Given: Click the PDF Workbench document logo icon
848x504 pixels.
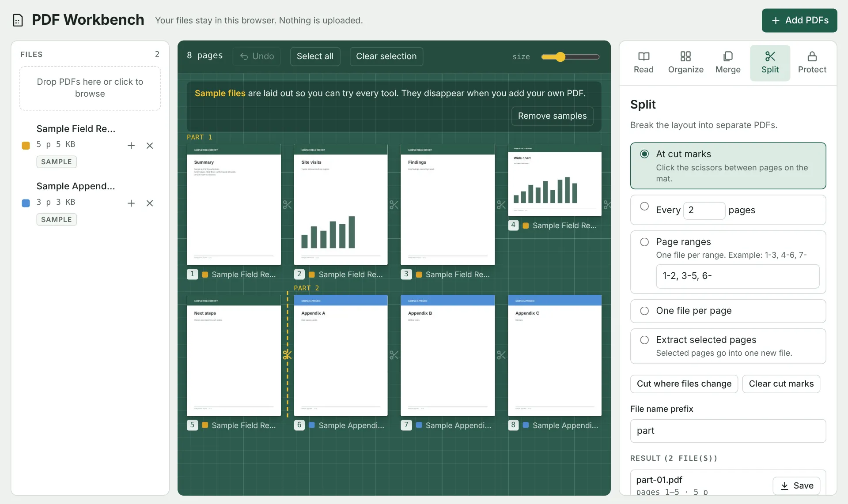Looking at the screenshot, I should click(x=18, y=20).
